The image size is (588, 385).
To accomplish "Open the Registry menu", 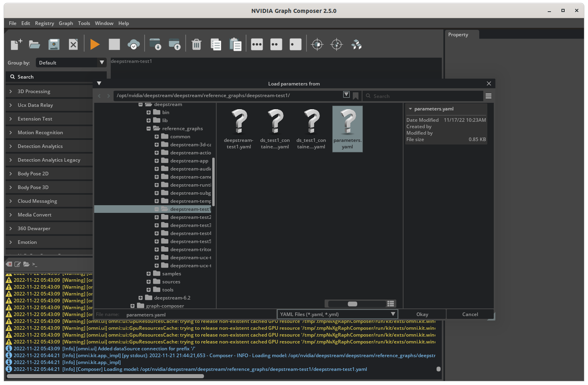I will (x=44, y=23).
